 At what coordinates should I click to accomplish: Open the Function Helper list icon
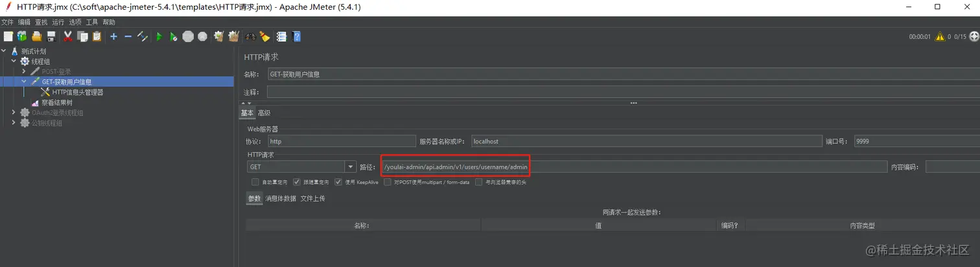282,36
